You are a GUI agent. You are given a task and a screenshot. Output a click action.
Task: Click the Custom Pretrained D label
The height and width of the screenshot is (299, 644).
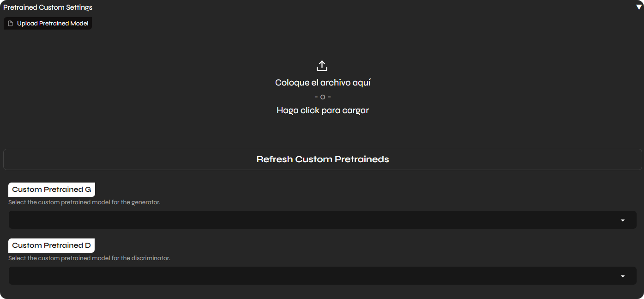point(51,245)
